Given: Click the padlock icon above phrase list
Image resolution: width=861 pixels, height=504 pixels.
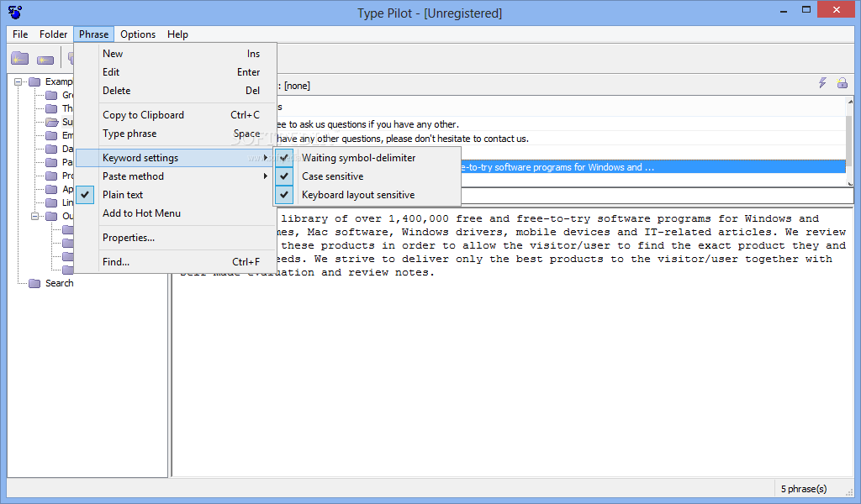Looking at the screenshot, I should [842, 83].
